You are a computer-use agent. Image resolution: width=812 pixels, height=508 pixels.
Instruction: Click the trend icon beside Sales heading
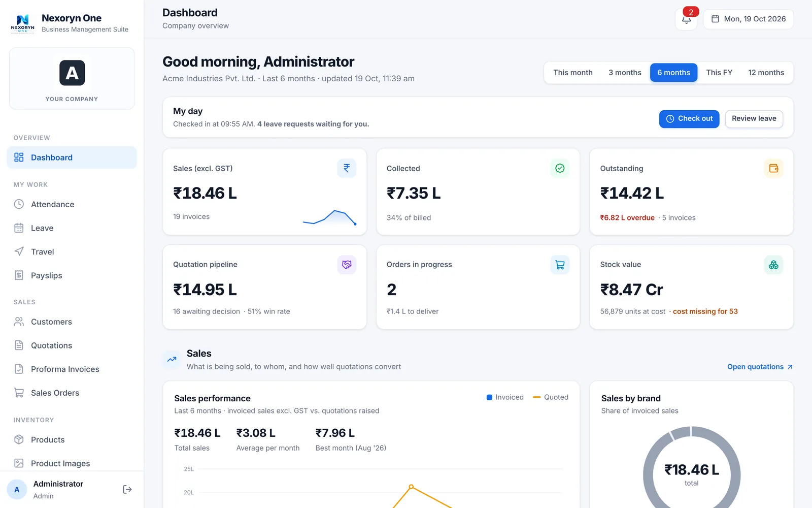[172, 359]
